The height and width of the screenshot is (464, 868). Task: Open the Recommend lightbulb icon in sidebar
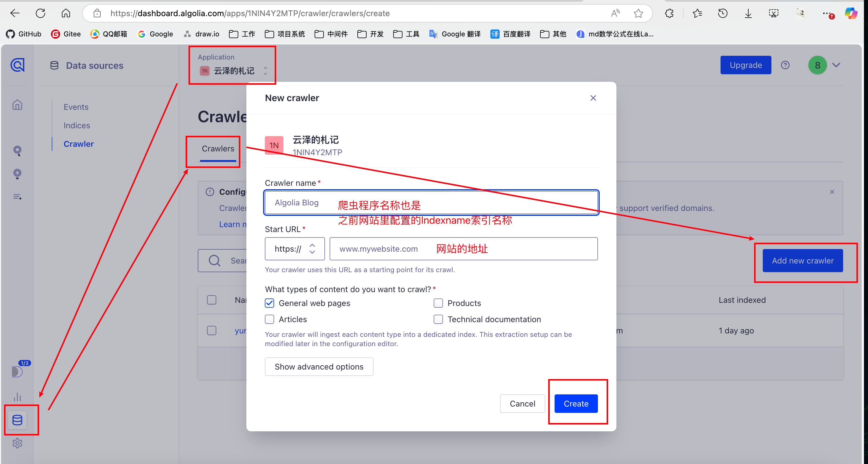(x=17, y=174)
